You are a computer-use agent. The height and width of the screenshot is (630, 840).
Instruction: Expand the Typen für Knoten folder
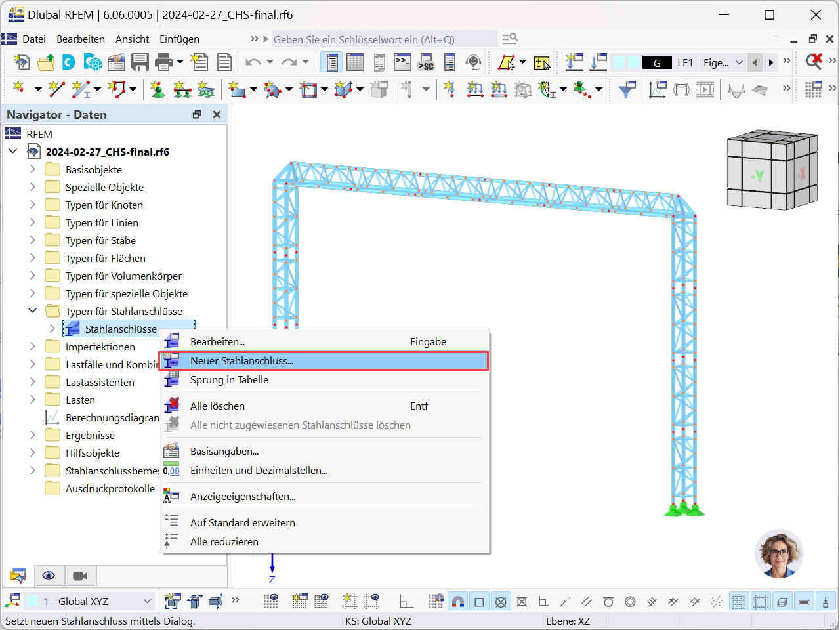click(33, 205)
